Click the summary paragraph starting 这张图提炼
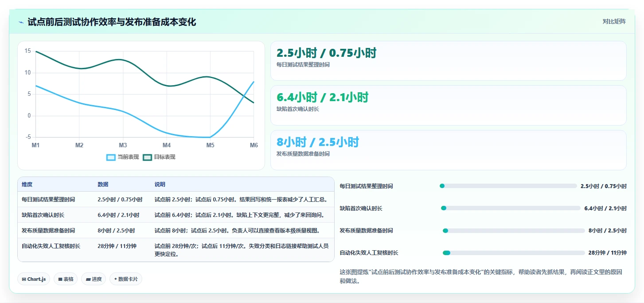This screenshot has height=303, width=644. (481, 276)
